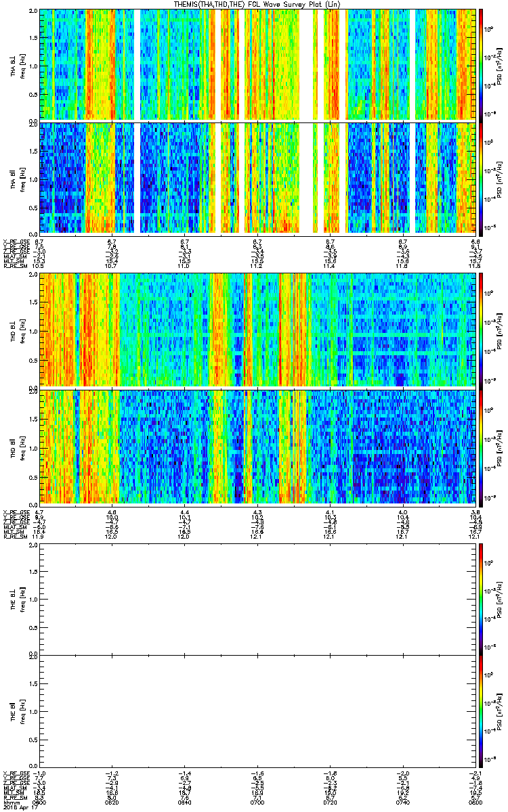Click the 0700 time tick label
508x812 pixels.
tap(257, 801)
